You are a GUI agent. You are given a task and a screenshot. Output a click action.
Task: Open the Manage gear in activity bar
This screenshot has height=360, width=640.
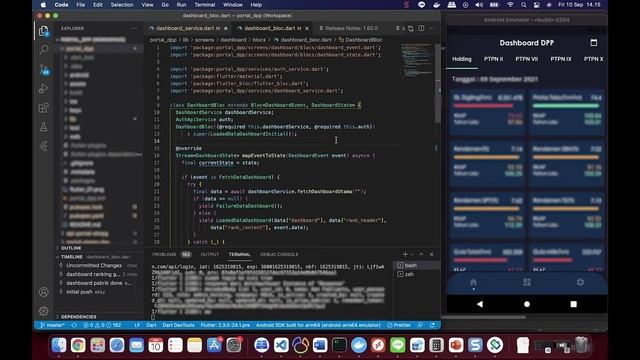click(43, 311)
